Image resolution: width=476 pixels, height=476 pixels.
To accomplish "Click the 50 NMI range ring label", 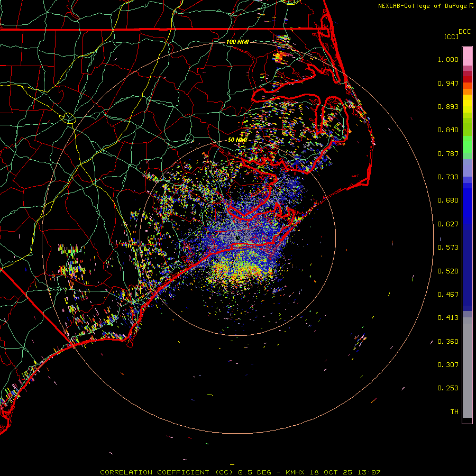I will click(x=237, y=140).
